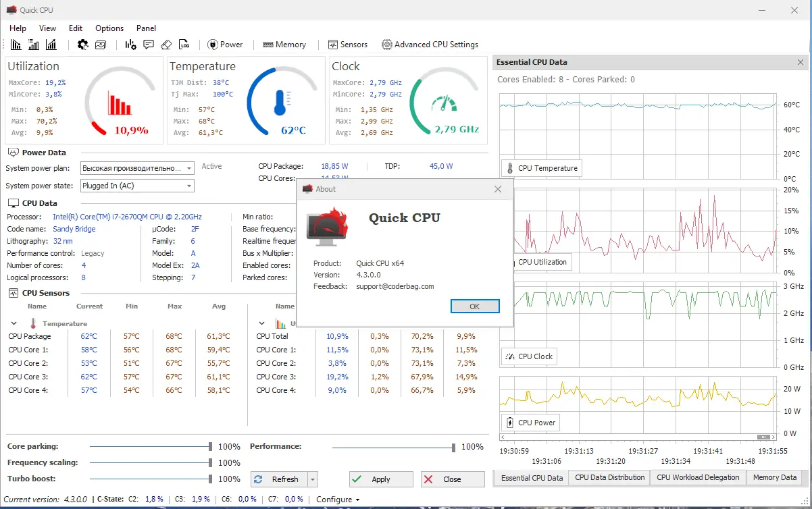Open the Edit menu

tap(76, 28)
